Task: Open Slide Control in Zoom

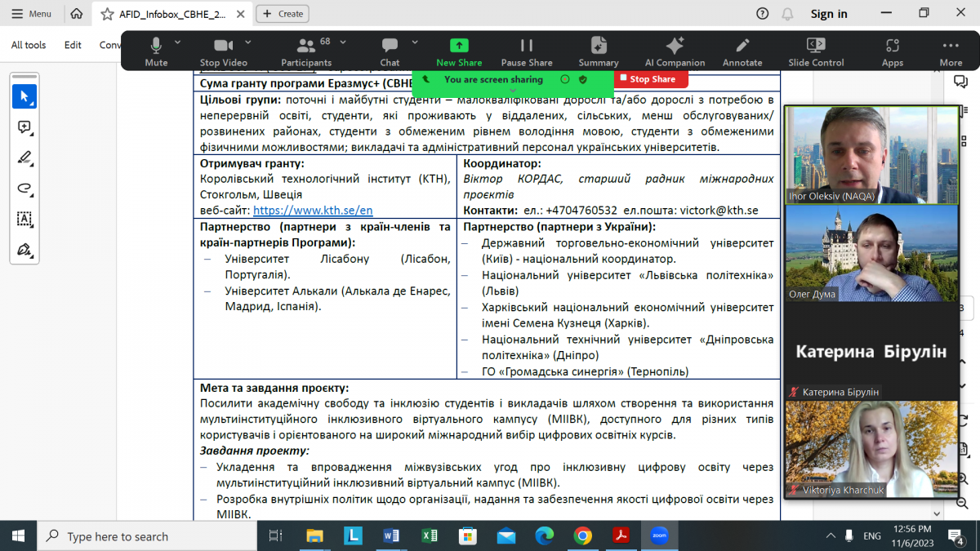Action: click(x=815, y=51)
